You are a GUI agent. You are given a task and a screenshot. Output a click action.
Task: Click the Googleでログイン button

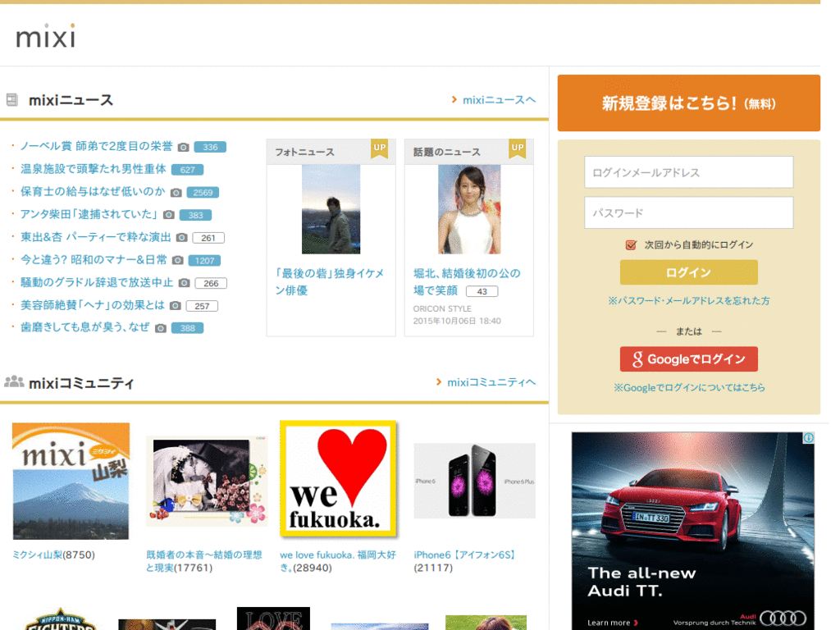pyautogui.click(x=688, y=358)
